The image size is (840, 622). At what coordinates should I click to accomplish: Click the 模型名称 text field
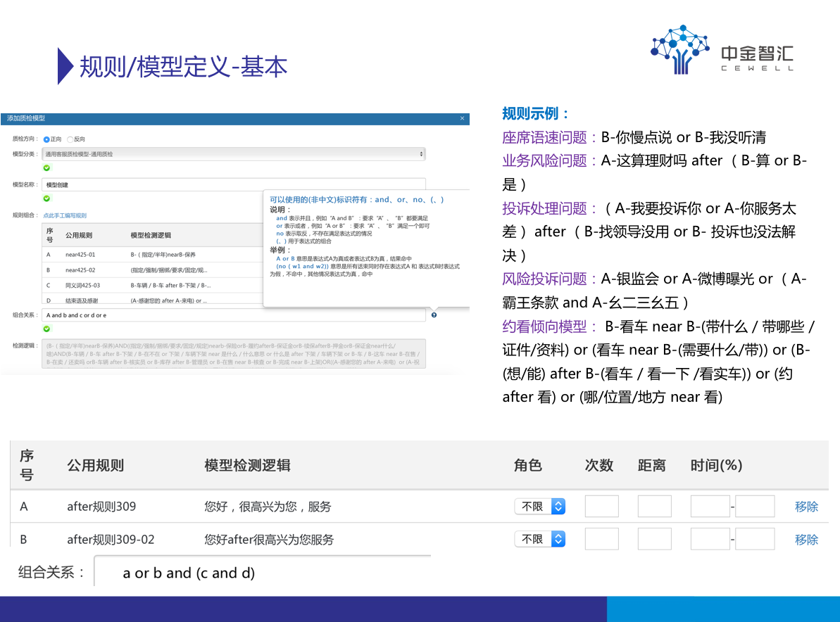pos(234,184)
